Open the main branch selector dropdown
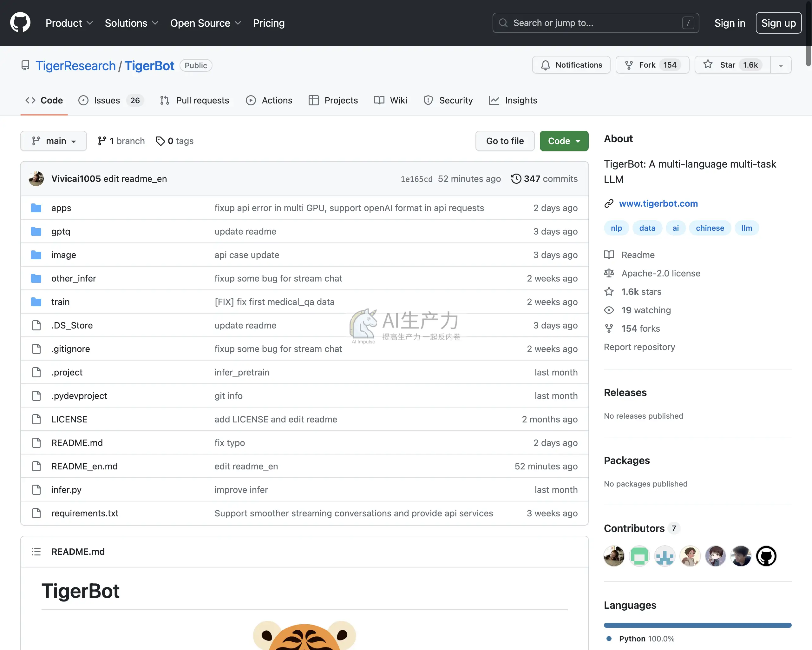 pyautogui.click(x=54, y=141)
